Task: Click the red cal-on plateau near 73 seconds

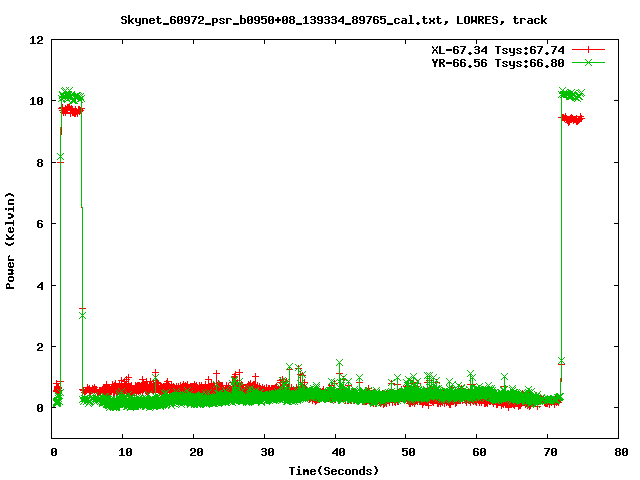Action: pyautogui.click(x=572, y=119)
